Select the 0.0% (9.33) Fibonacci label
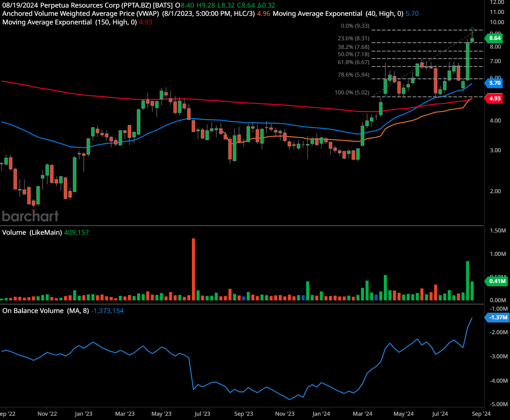This screenshot has height=420, width=510. pyautogui.click(x=355, y=26)
